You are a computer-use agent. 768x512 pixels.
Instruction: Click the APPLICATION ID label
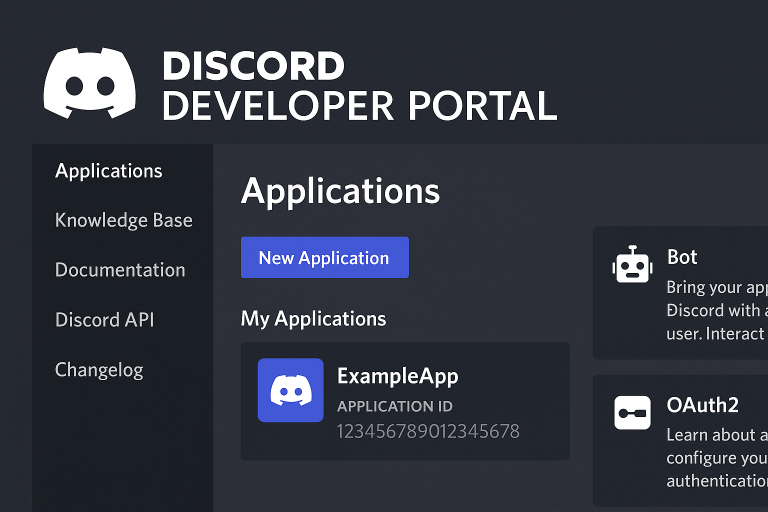tap(395, 406)
